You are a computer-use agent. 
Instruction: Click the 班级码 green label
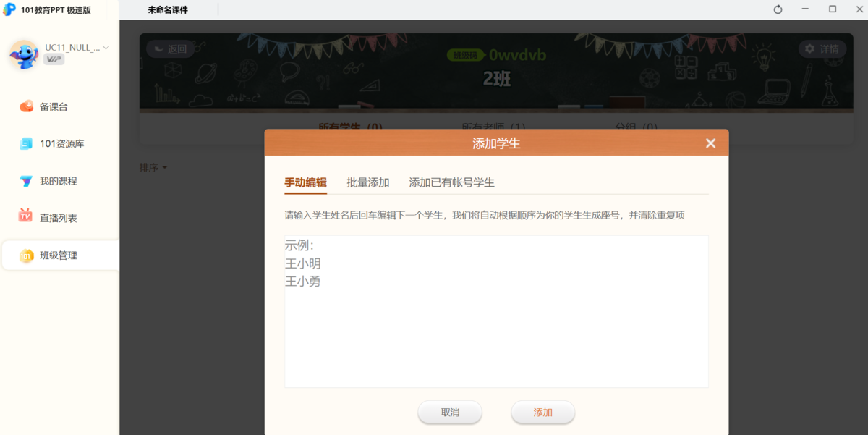click(466, 55)
